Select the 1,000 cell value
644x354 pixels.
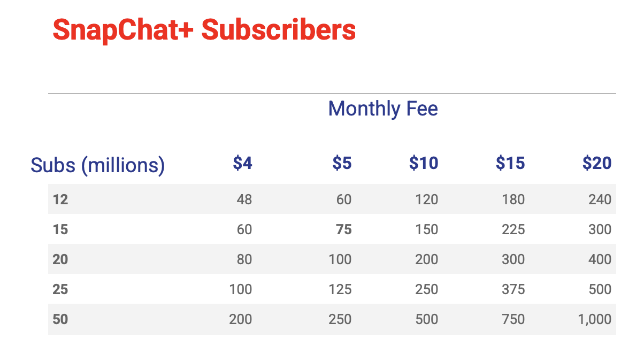coord(594,319)
